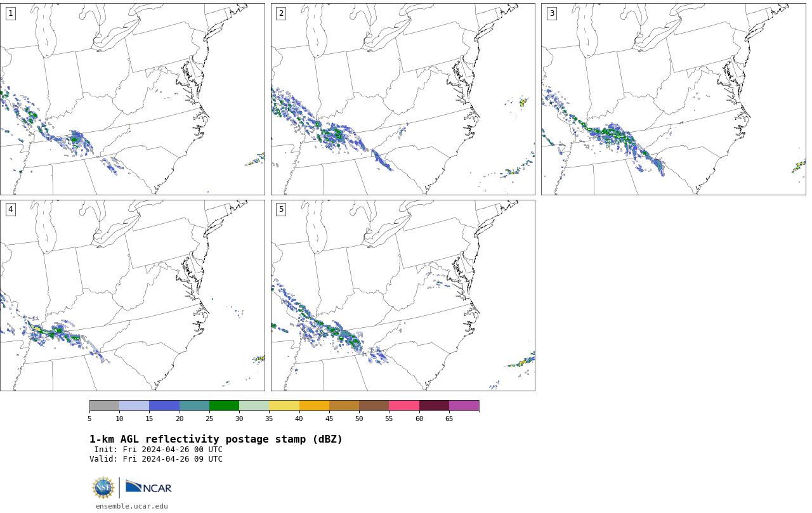This screenshot has width=812, height=513.
Task: Click the 1-km AGL reflectivity postage stamp title
Action: click(x=216, y=439)
